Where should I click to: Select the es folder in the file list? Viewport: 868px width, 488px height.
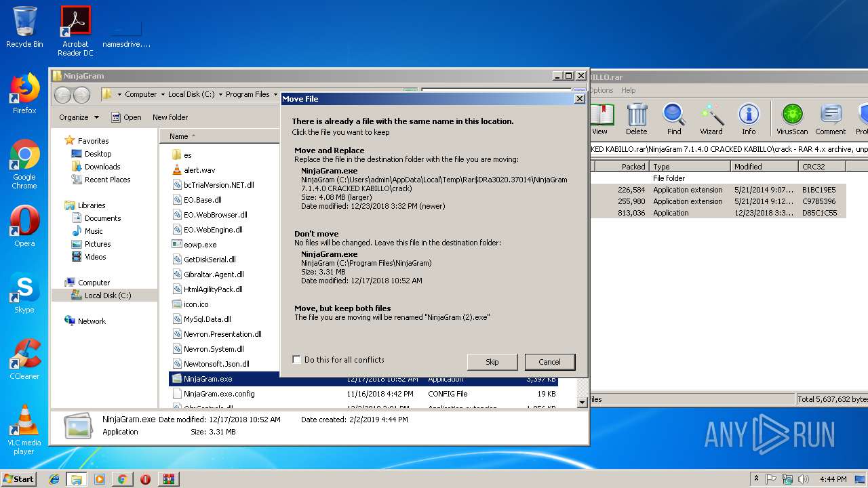point(187,155)
